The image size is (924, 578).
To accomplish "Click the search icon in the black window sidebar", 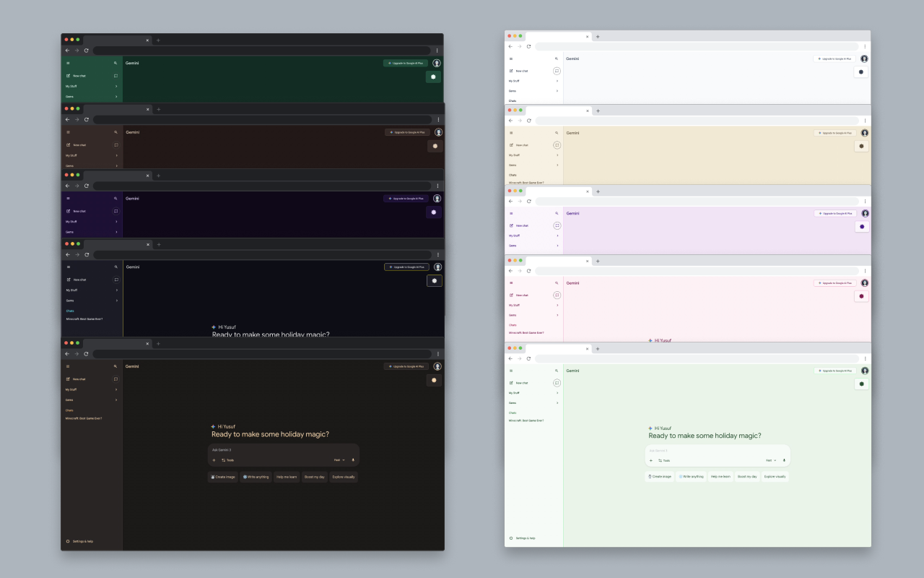I will tap(115, 366).
